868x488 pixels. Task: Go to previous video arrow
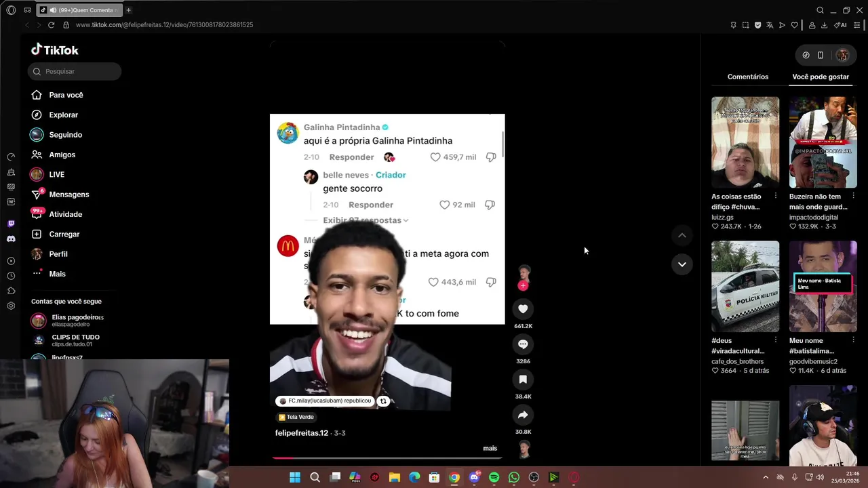pos(682,235)
